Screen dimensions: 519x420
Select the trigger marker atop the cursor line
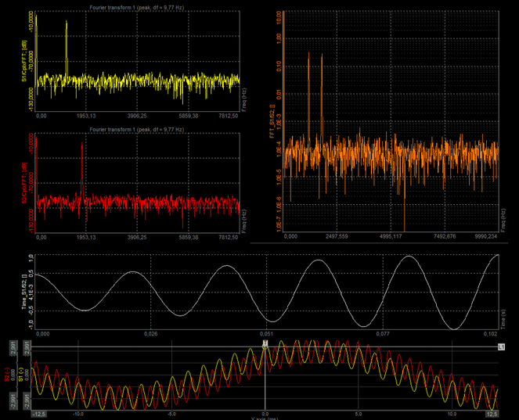[x=265, y=344]
